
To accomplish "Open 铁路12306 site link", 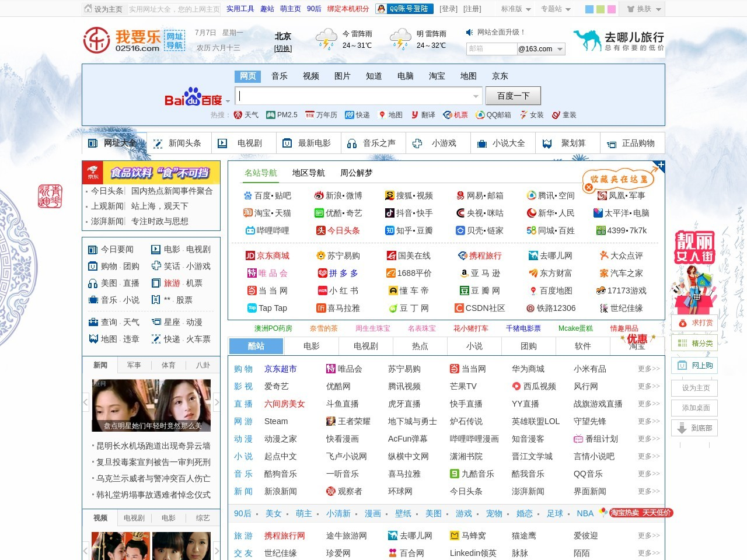I will pos(551,308).
